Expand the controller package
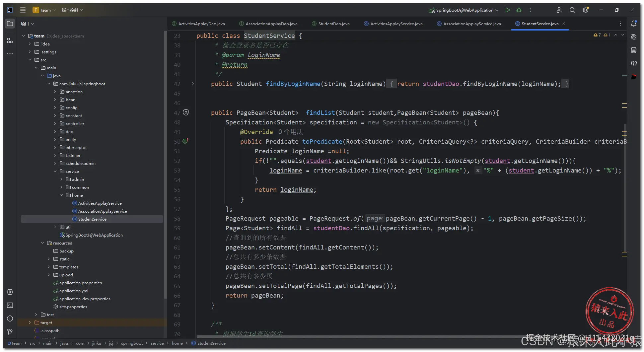Image resolution: width=644 pixels, height=352 pixels. (55, 123)
